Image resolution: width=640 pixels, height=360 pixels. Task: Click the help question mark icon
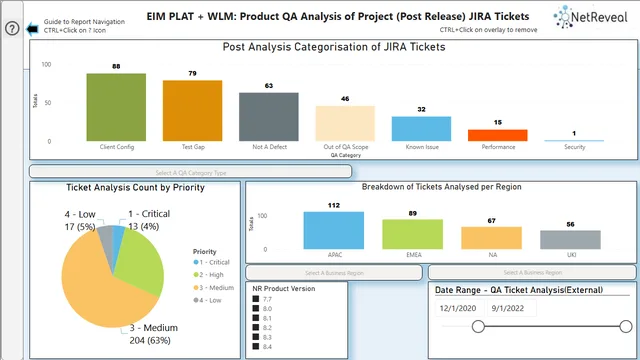point(12,29)
